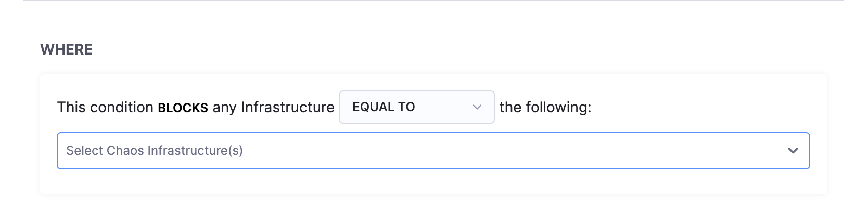Expand infrastructure list via the down caret
Viewport: 868px width, 211px height.
click(x=793, y=151)
